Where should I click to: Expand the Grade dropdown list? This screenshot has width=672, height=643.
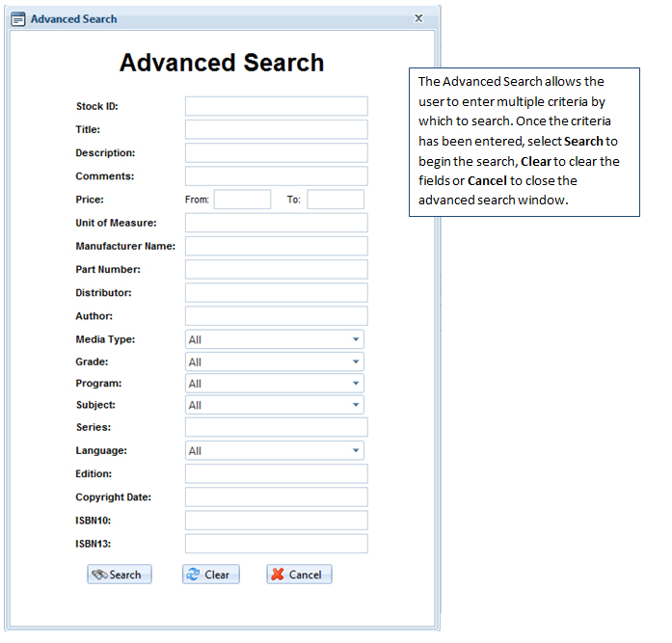click(x=356, y=362)
